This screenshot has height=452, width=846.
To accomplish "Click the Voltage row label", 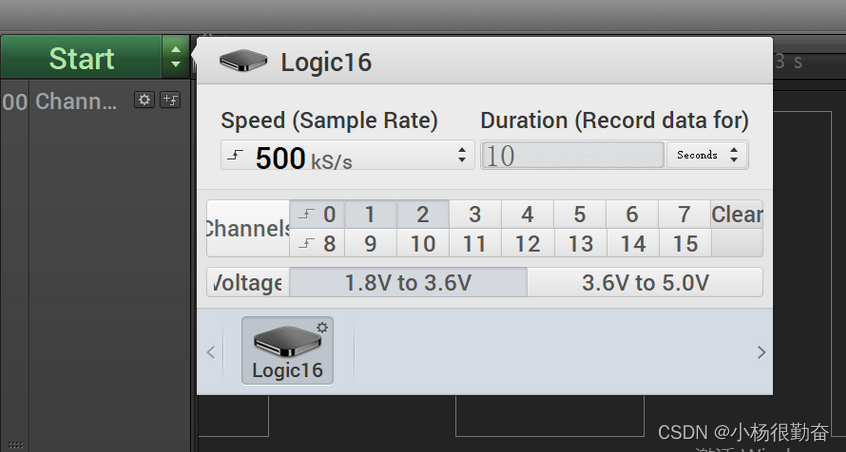I will pos(248,282).
